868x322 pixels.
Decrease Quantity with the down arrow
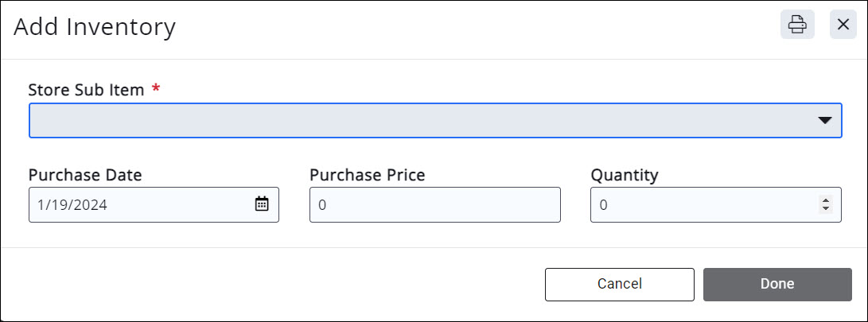(826, 209)
